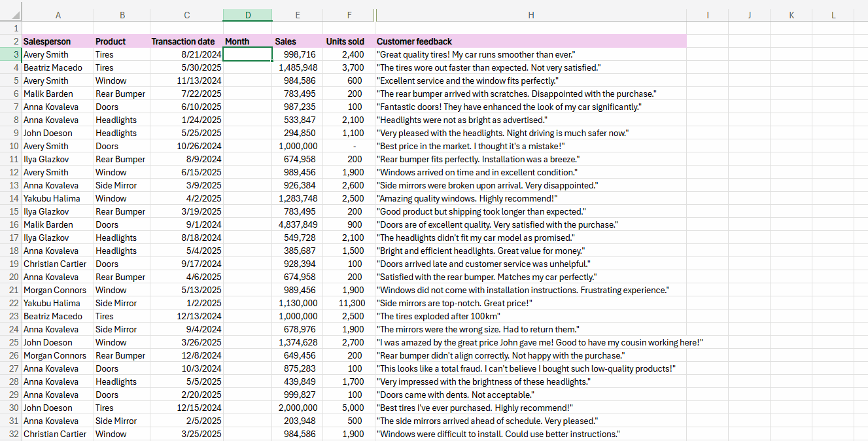
Task: Click the dash units value in row 10
Action: click(349, 146)
